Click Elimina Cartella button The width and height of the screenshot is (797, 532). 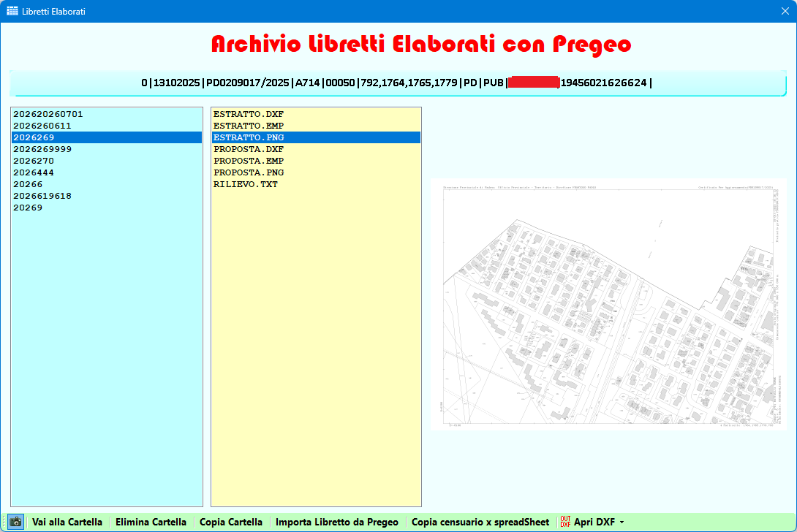click(x=151, y=522)
